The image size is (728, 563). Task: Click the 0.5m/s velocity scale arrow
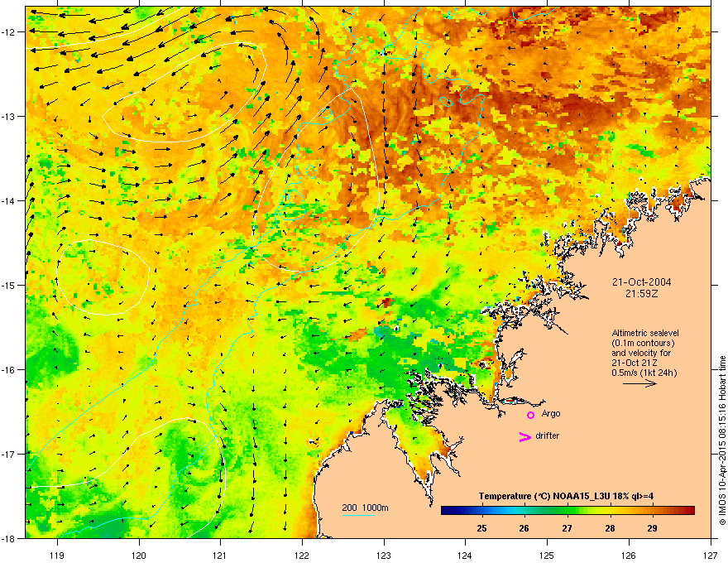[x=639, y=383]
